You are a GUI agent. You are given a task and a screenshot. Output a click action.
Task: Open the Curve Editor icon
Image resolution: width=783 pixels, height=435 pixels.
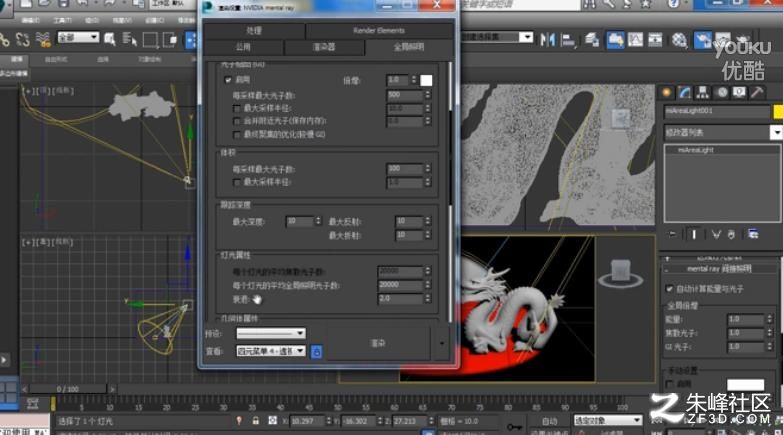click(x=635, y=39)
